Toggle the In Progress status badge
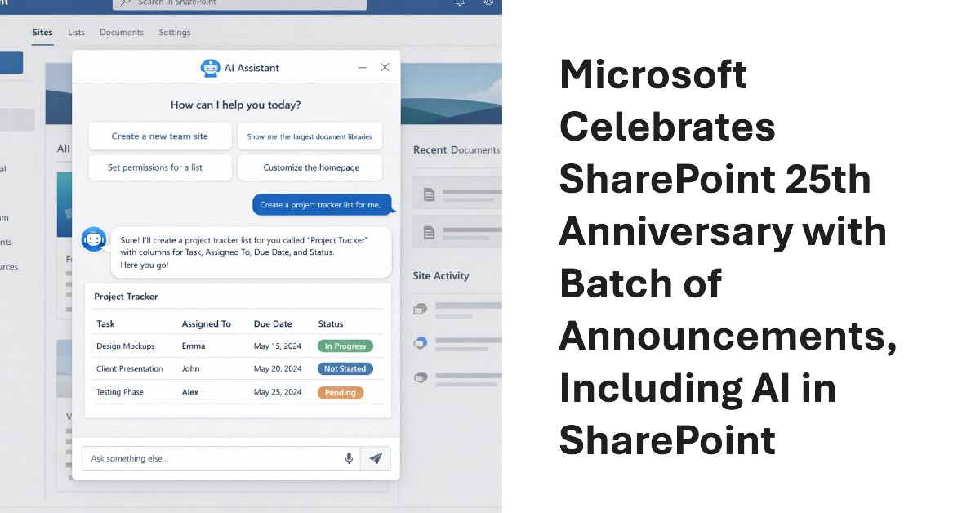980x513 pixels. click(x=345, y=346)
